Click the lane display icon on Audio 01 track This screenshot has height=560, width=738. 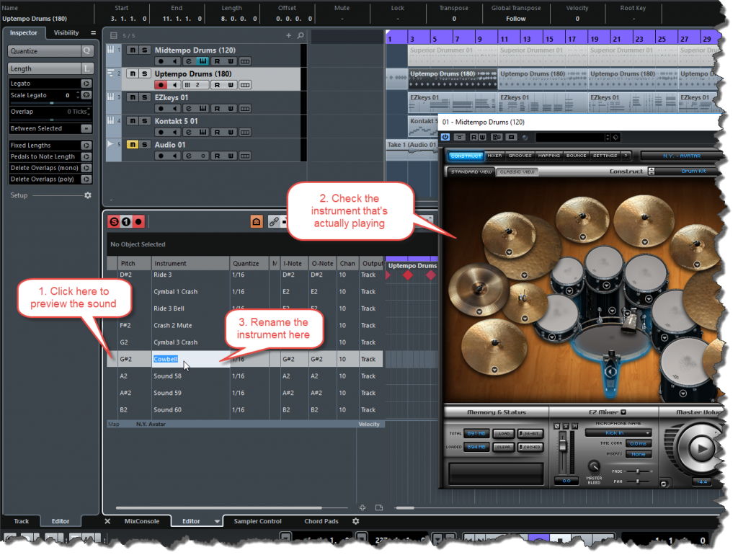[245, 156]
